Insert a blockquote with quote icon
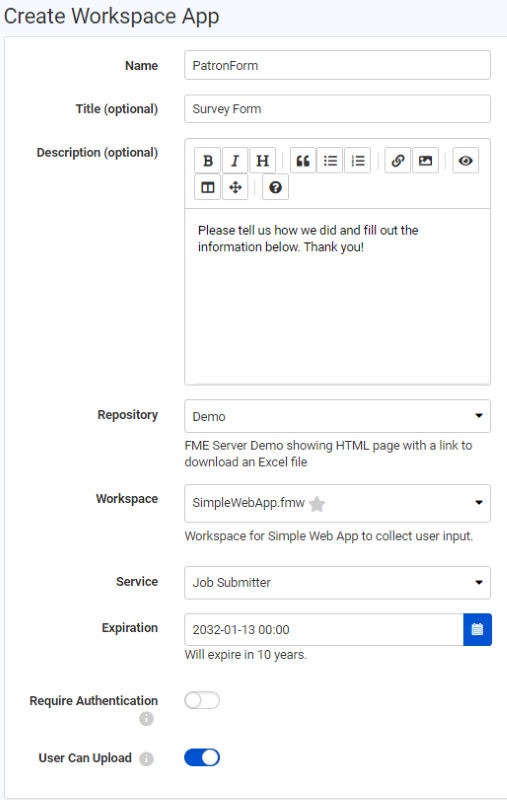Image resolution: width=507 pixels, height=800 pixels. click(303, 161)
